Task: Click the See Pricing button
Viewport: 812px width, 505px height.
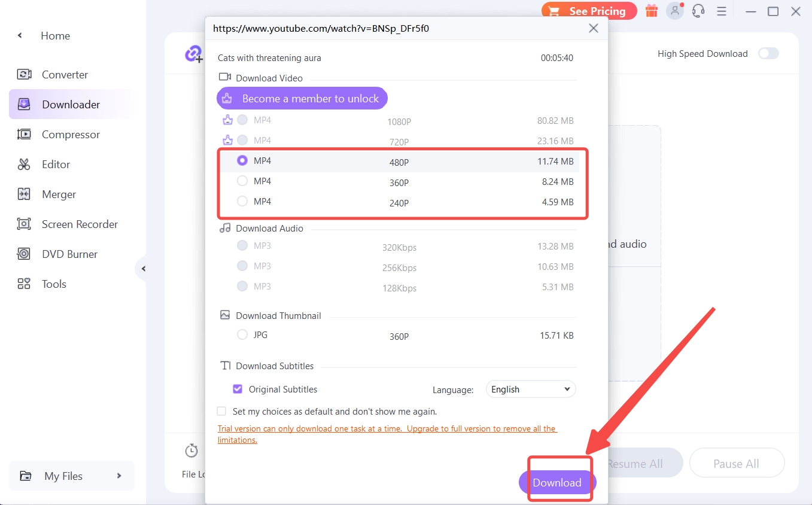Action: point(588,11)
